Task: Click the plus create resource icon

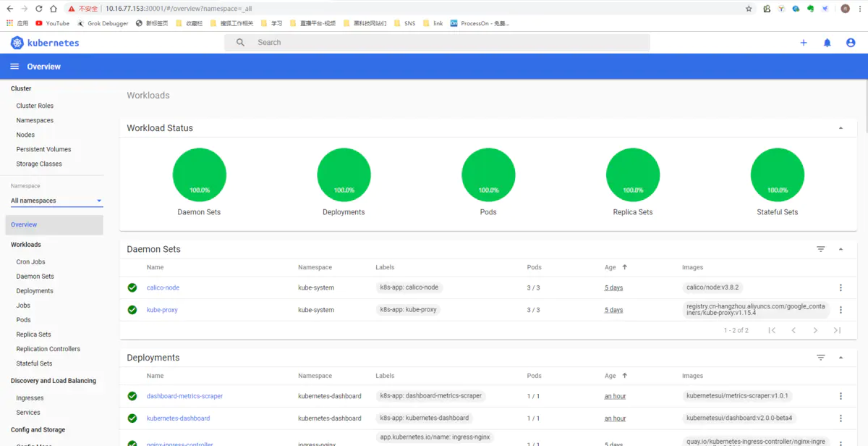Action: point(804,43)
